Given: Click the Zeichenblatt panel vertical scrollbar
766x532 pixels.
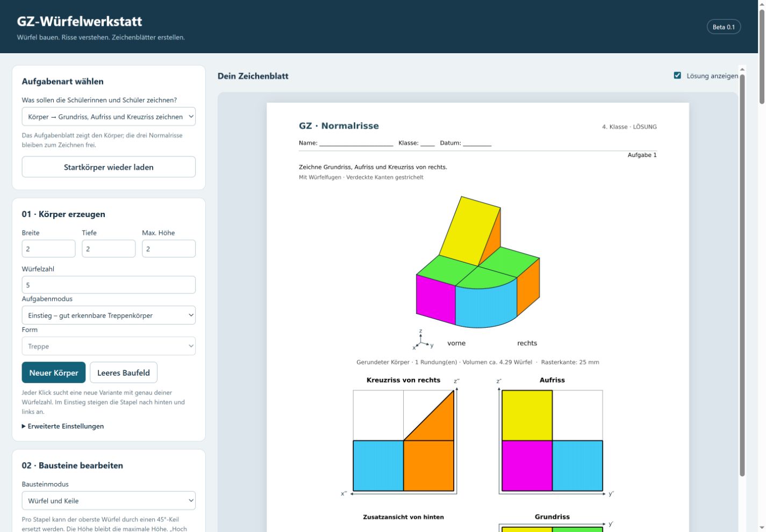Looking at the screenshot, I should (742, 274).
